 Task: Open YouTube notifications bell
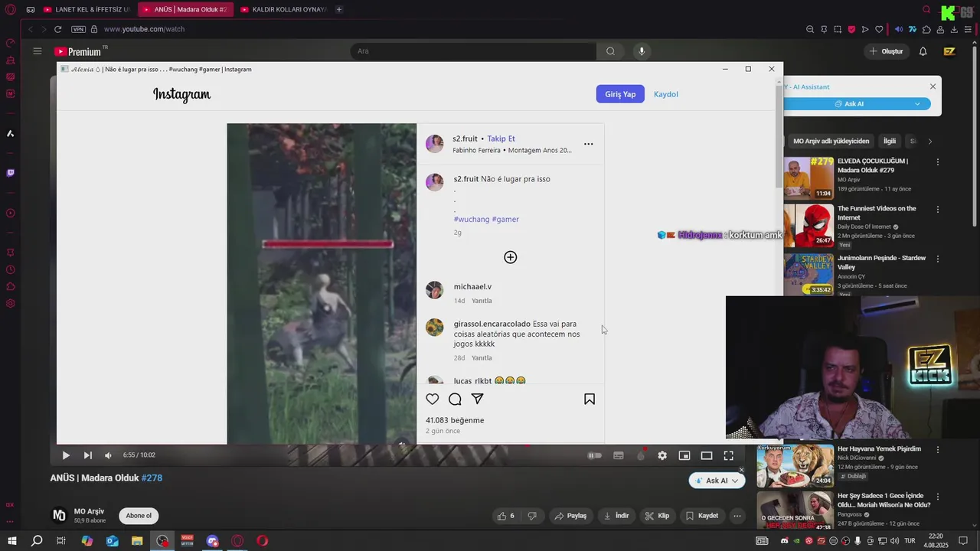923,51
